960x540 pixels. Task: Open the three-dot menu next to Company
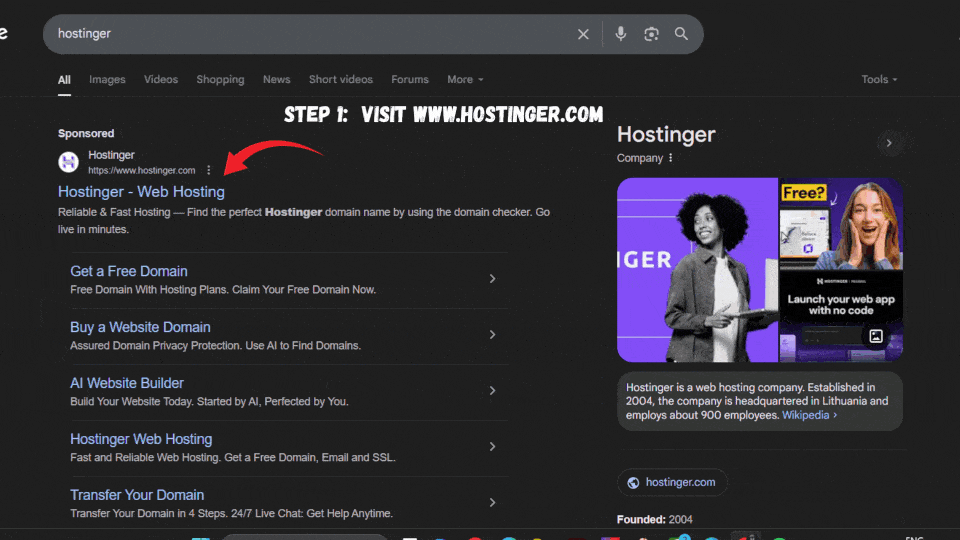pos(670,158)
